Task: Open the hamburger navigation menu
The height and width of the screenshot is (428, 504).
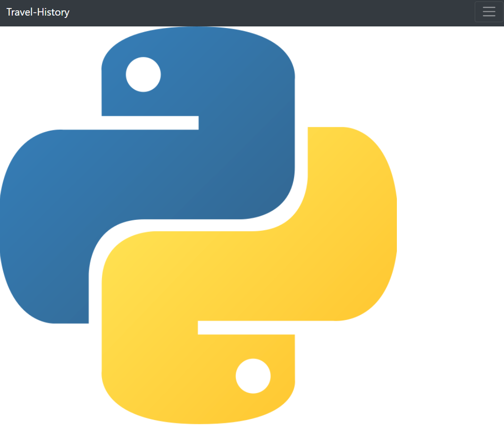Action: pos(488,12)
